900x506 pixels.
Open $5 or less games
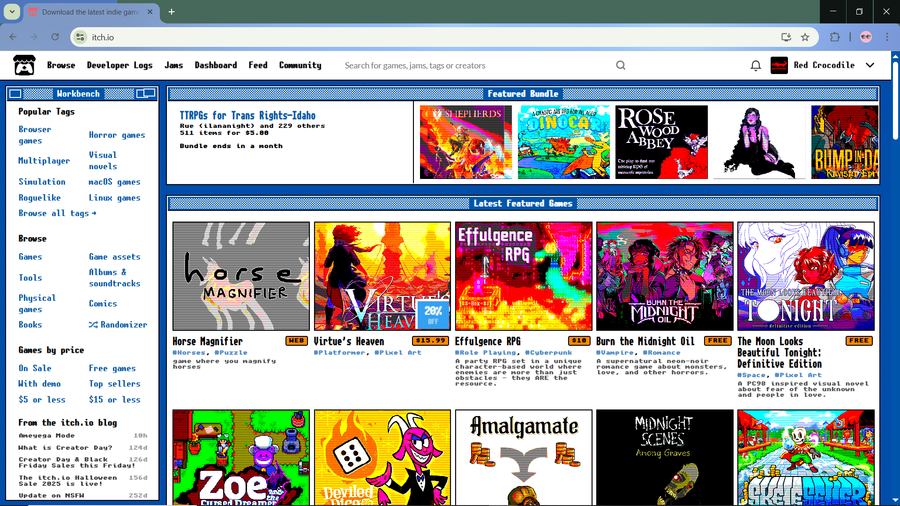[41, 399]
